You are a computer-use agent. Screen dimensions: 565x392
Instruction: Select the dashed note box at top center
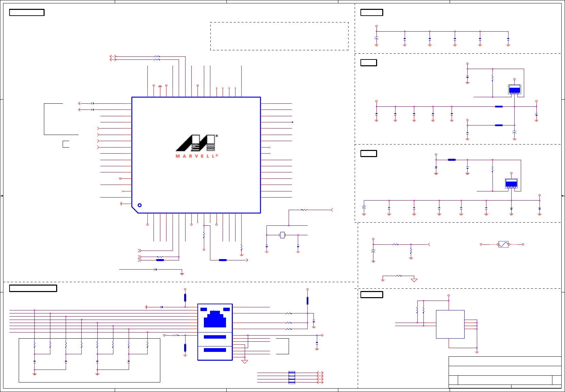pyautogui.click(x=279, y=36)
